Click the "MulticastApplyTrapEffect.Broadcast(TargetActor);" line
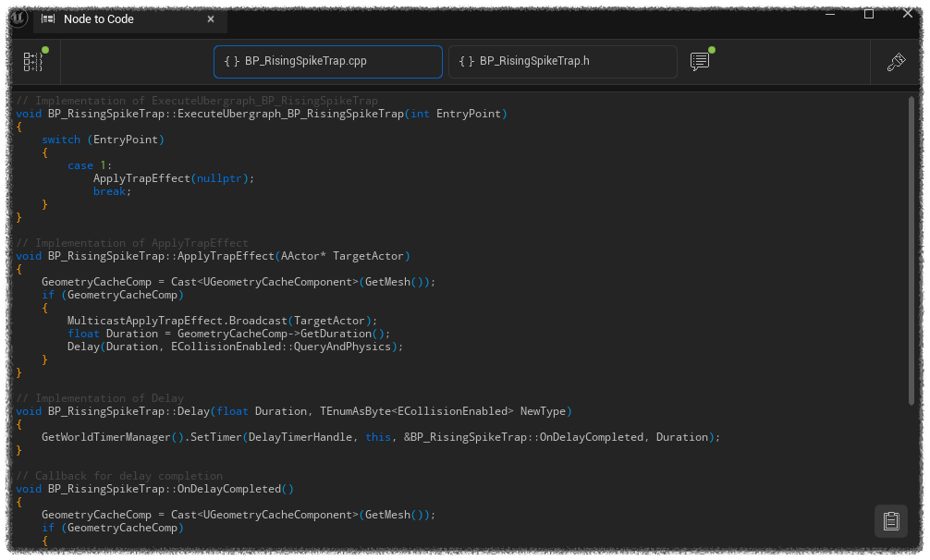The width and height of the screenshot is (930, 560). point(223,321)
